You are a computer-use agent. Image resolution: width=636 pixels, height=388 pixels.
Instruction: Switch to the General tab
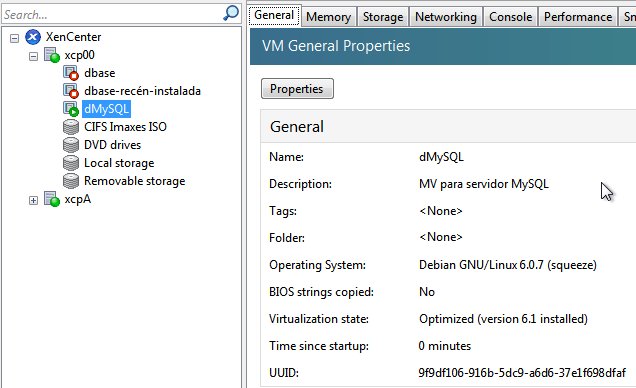click(275, 15)
